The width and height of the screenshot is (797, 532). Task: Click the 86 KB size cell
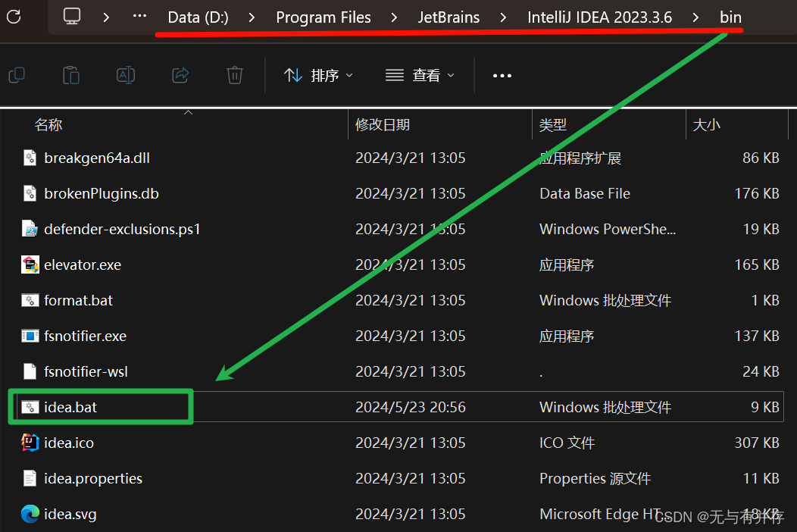point(761,158)
